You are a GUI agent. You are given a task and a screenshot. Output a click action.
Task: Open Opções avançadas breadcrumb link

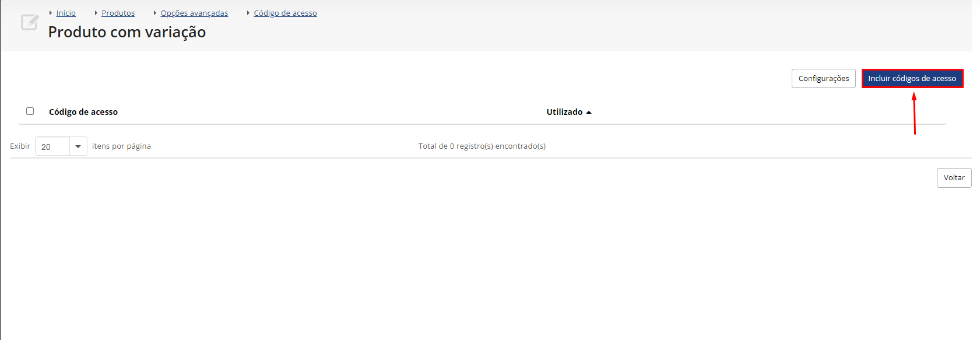pos(194,13)
